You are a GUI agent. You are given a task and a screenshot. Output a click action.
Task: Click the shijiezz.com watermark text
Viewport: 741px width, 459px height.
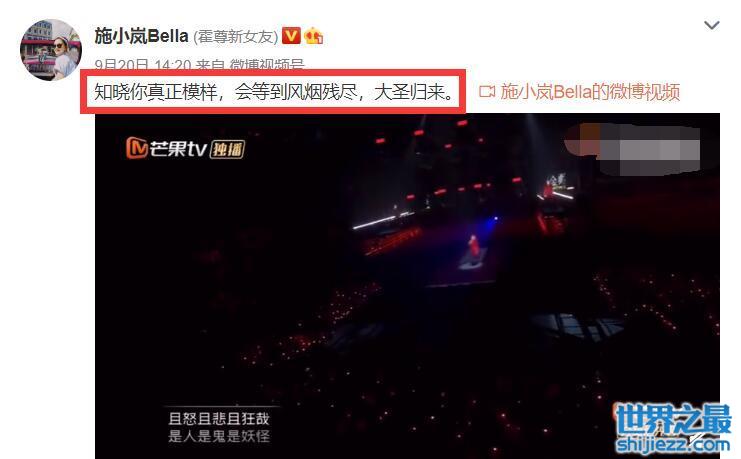click(673, 445)
